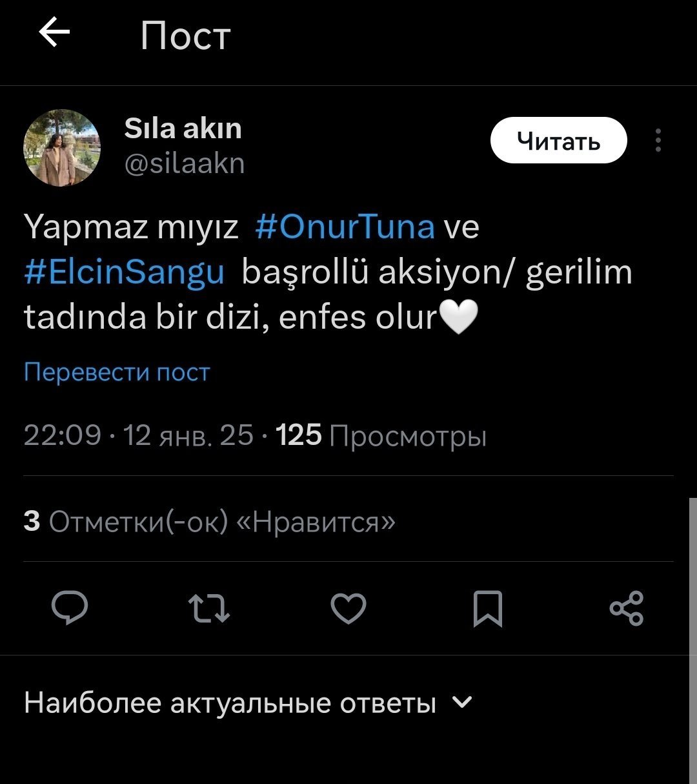
Task: Click the post timestamp 22:09 · 12 янв. 25
Action: pyautogui.click(x=139, y=437)
